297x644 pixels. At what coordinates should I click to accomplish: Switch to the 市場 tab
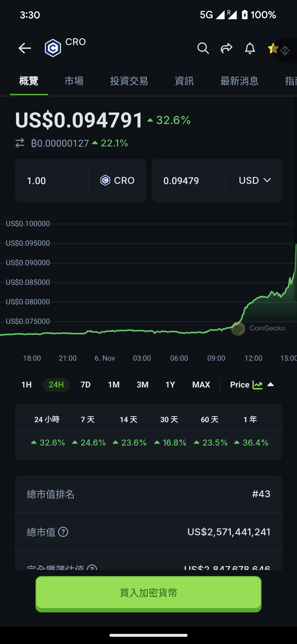(x=74, y=81)
